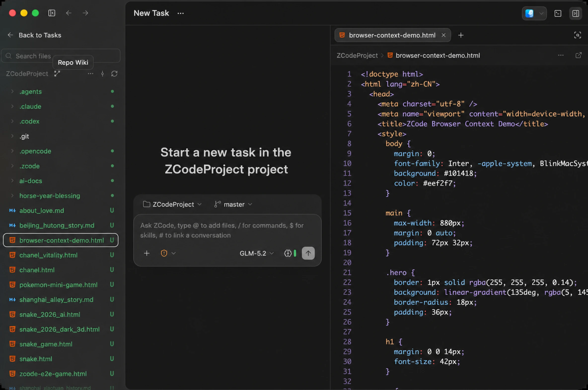Expand the horse-year-blessing folder
The height and width of the screenshot is (390, 588).
point(61,196)
